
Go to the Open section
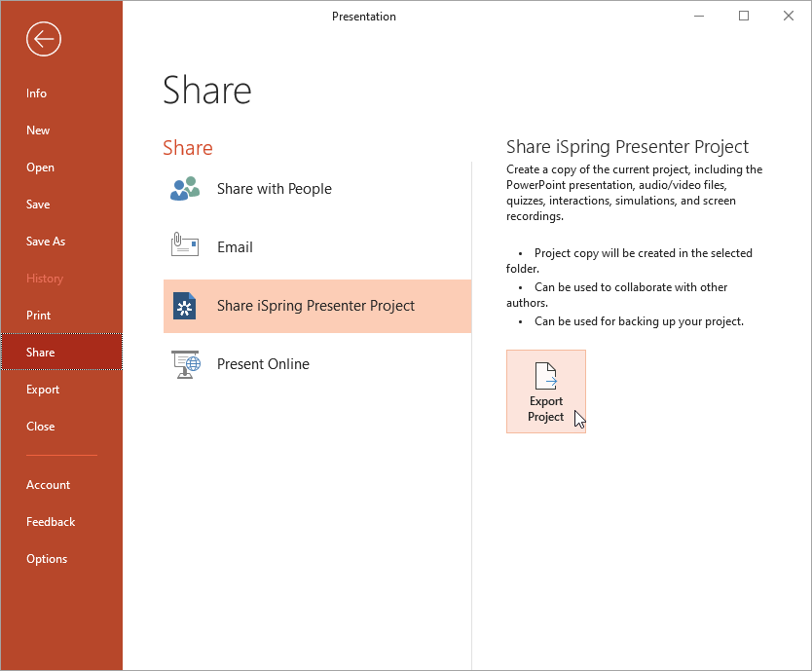(x=40, y=168)
